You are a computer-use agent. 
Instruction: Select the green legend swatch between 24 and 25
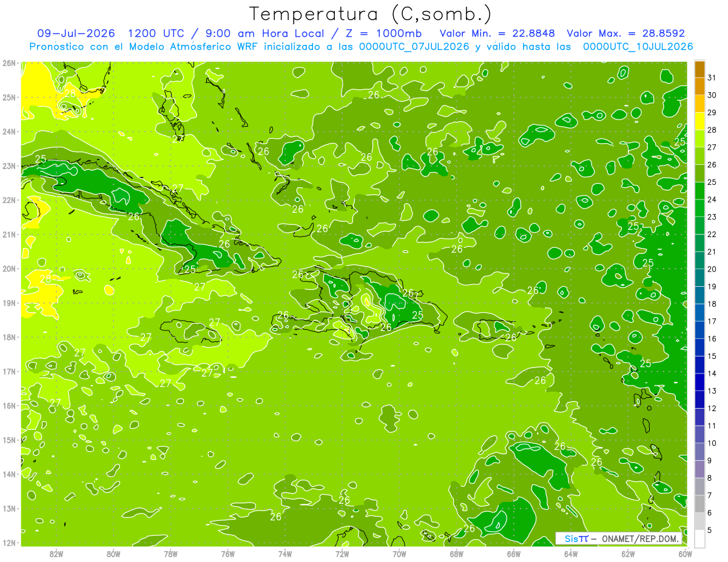coord(699,191)
